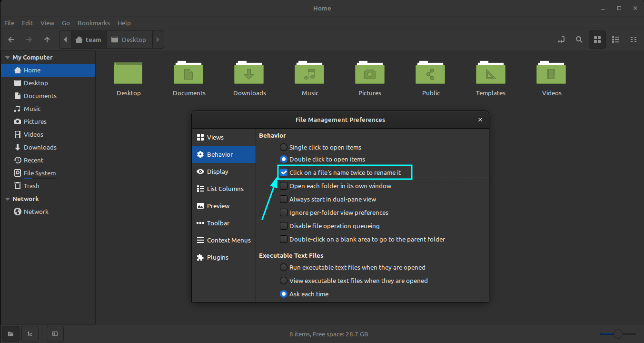The width and height of the screenshot is (644, 343).
Task: Open the Templates folder icon
Action: click(491, 73)
